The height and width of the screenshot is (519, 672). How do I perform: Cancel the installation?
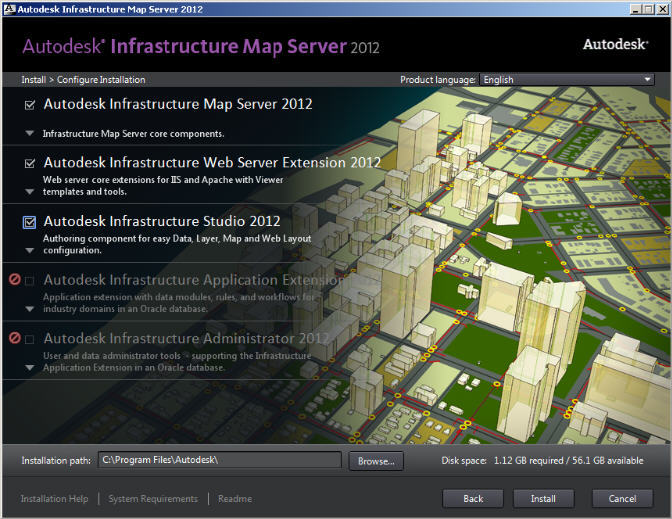[x=622, y=498]
